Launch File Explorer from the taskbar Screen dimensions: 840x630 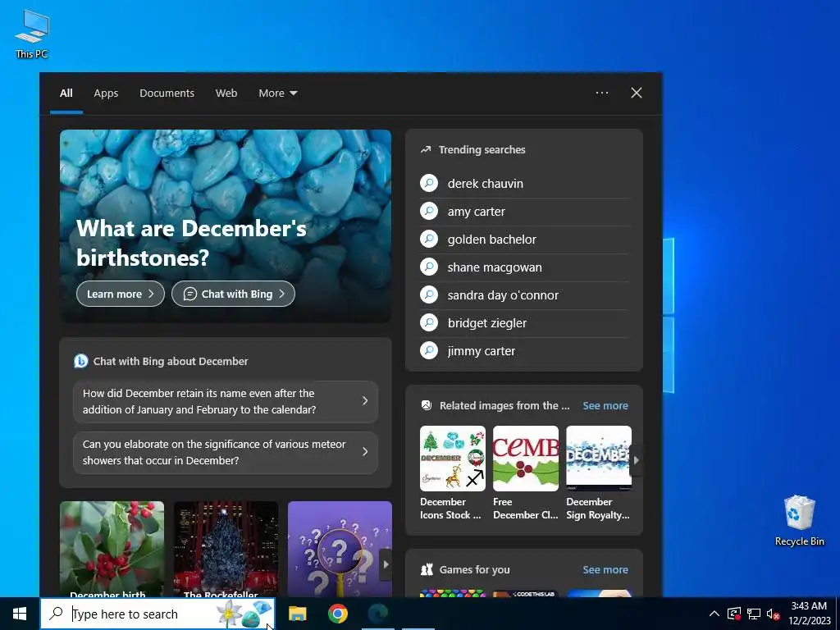297,614
